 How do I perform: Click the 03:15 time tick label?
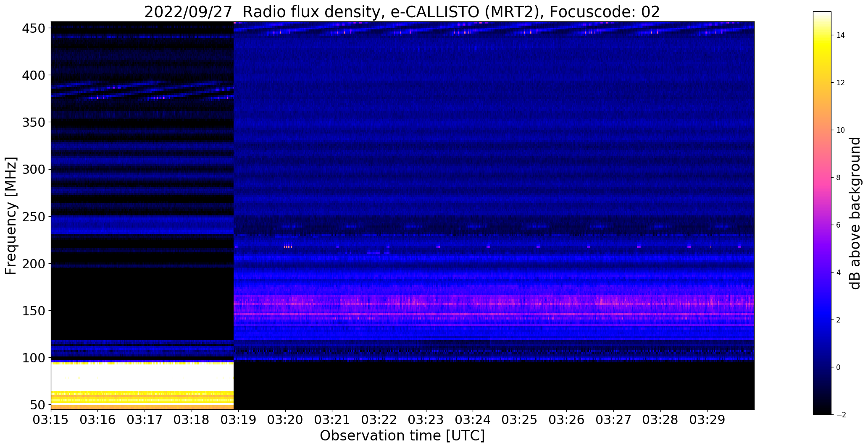pos(51,420)
